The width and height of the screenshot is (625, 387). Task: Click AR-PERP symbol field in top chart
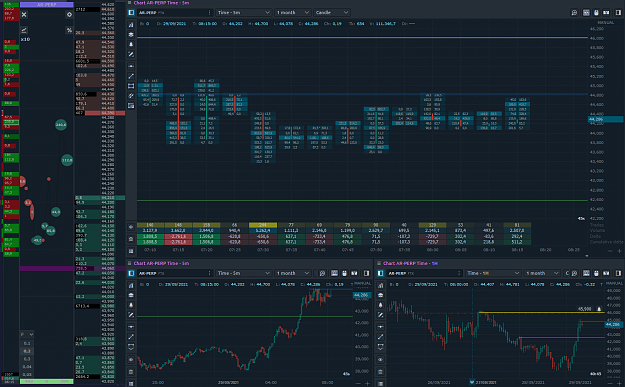click(175, 13)
